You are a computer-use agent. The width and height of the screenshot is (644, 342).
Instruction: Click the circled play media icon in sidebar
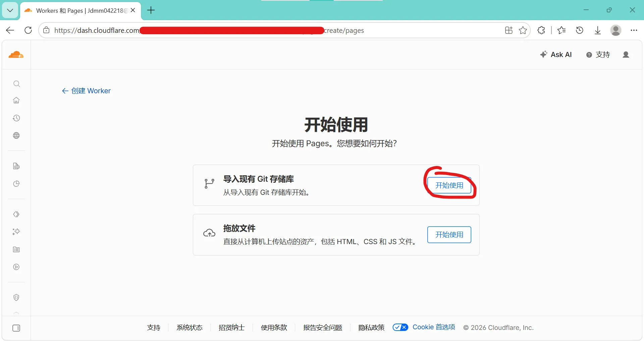pos(16,267)
